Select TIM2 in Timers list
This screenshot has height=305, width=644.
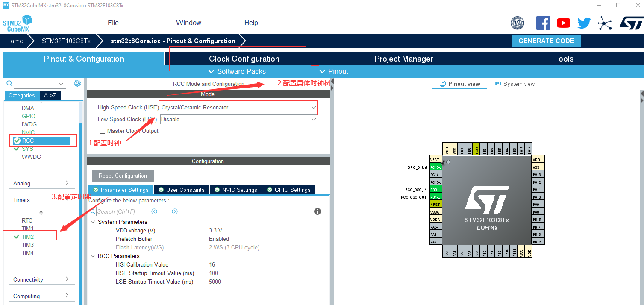coord(28,237)
